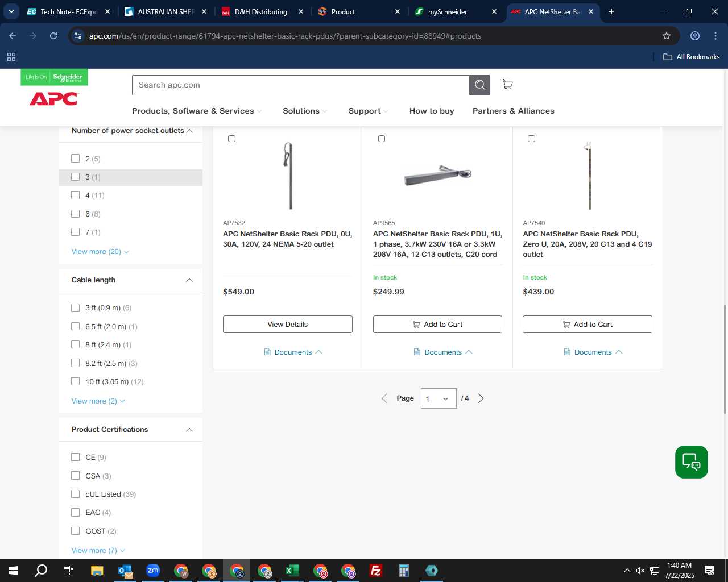728x582 pixels.
Task: Open the page number dropdown
Action: (x=439, y=398)
